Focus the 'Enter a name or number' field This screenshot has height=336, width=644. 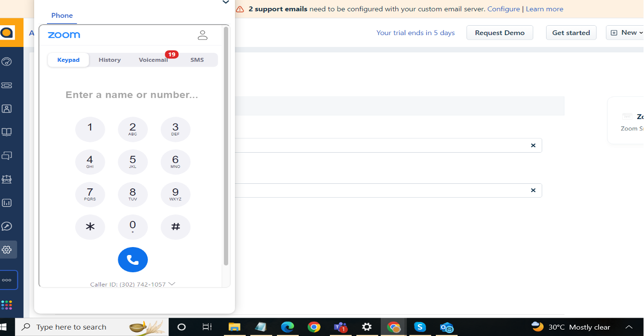[x=132, y=95]
